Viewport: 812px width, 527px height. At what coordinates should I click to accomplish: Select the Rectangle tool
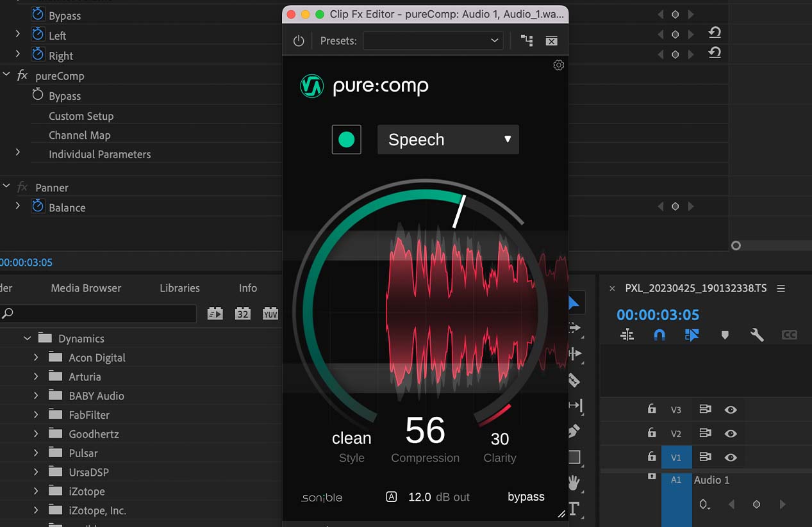click(574, 457)
